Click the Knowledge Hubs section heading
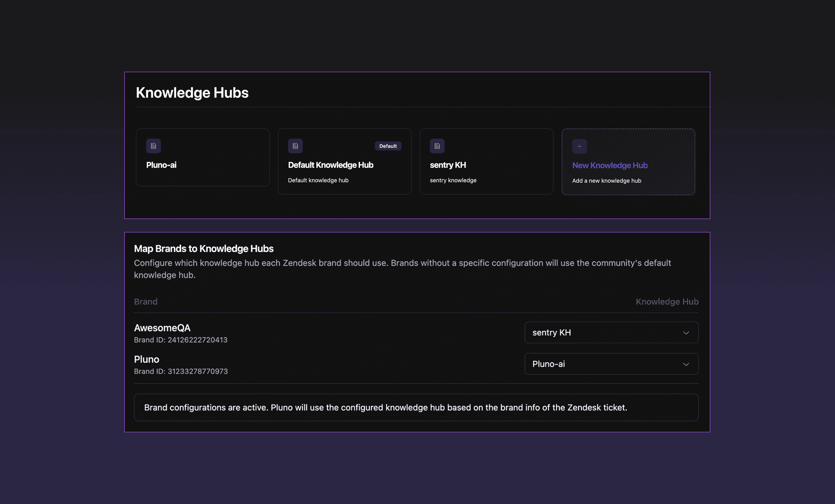The width and height of the screenshot is (835, 504). click(x=192, y=93)
